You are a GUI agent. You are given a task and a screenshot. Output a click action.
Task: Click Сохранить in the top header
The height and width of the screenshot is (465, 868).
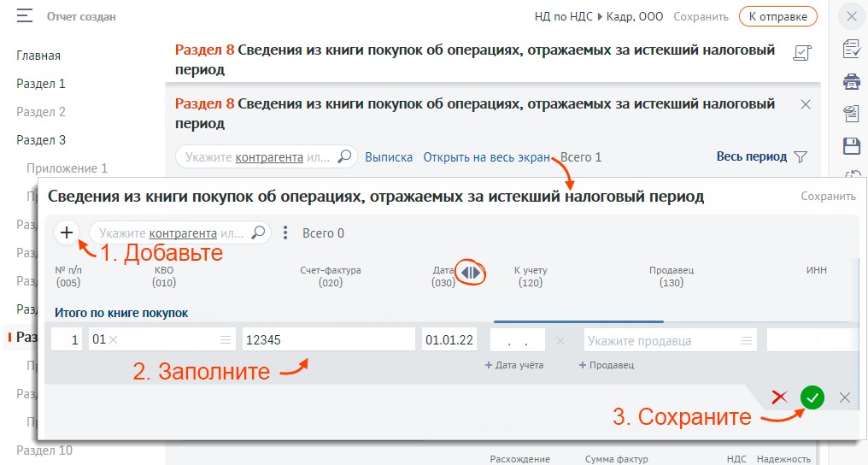tap(701, 16)
